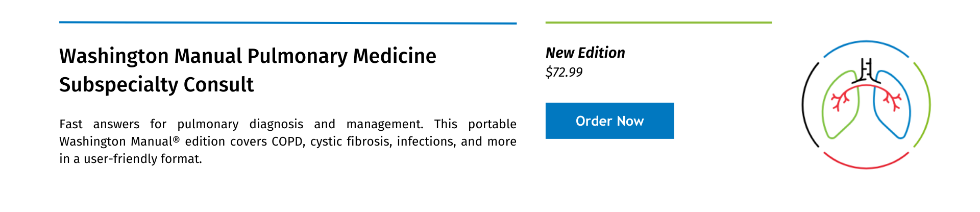The image size is (980, 212).
Task: Click the Subspecialty Consult heading line
Action: tap(156, 84)
